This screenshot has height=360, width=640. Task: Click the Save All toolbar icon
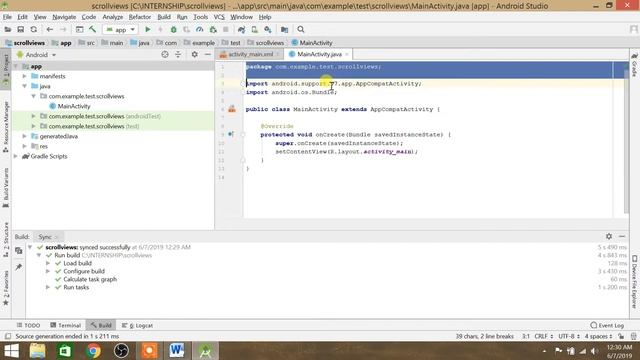click(20, 29)
